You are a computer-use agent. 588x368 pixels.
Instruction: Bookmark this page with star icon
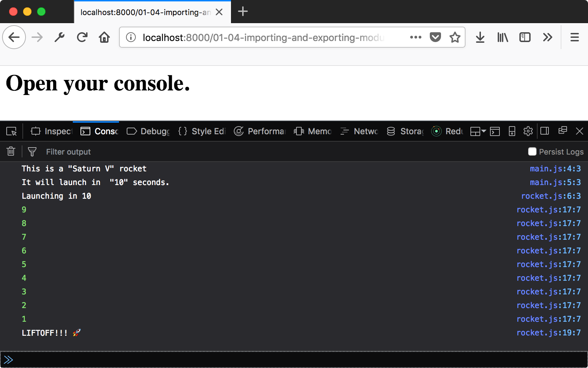[x=455, y=37]
